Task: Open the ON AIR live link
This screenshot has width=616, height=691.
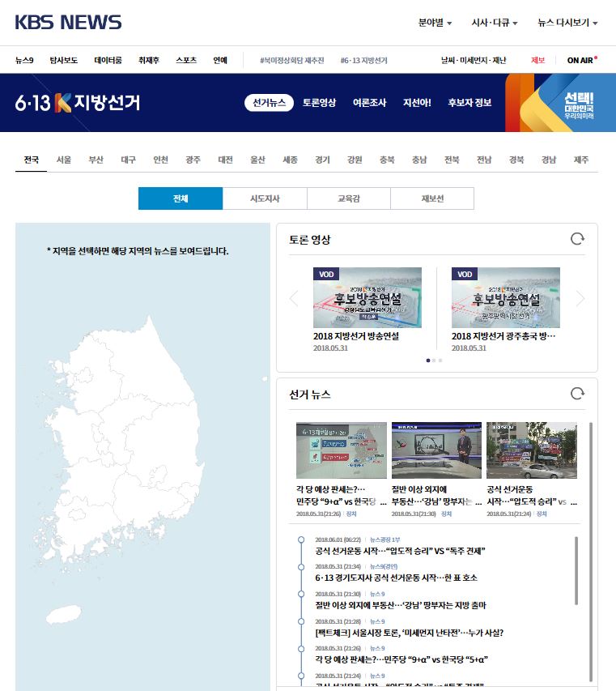Action: pos(582,60)
